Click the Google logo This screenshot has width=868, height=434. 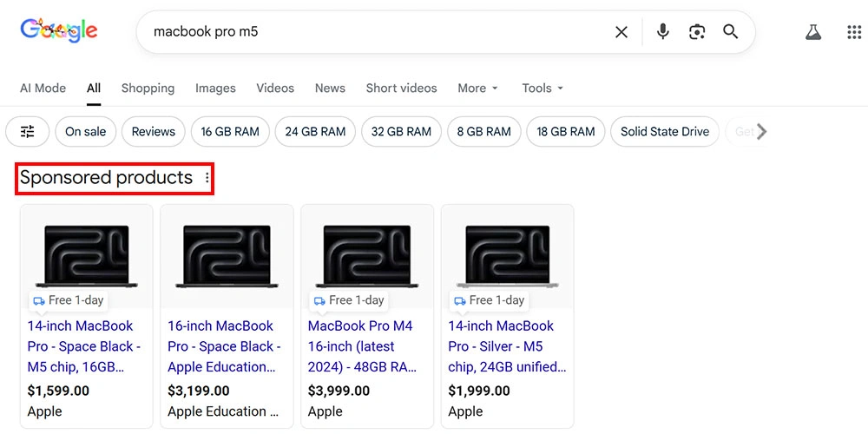click(59, 31)
